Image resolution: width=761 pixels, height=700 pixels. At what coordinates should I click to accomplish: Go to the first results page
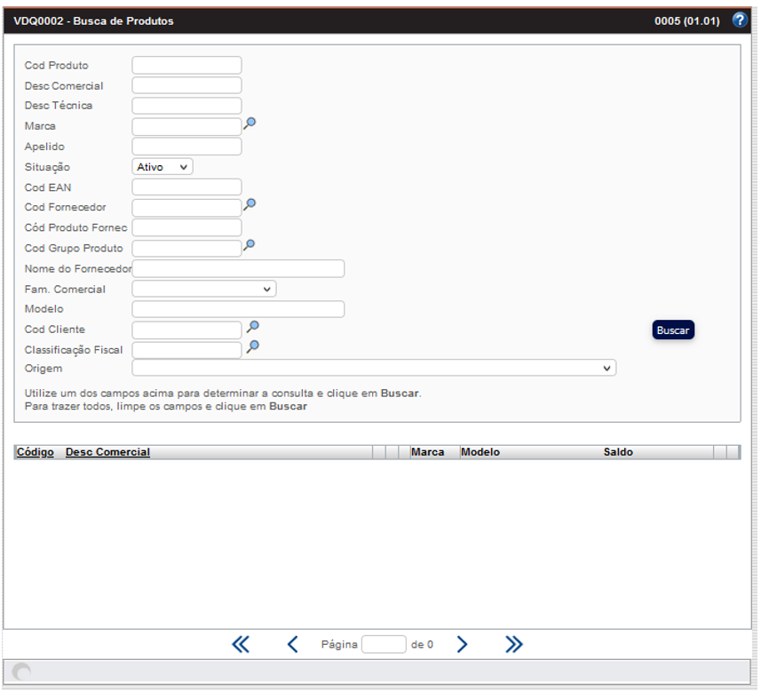(x=241, y=645)
